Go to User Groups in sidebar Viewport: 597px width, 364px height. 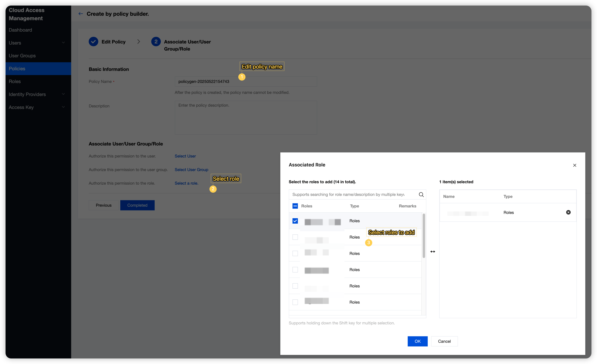(x=22, y=56)
